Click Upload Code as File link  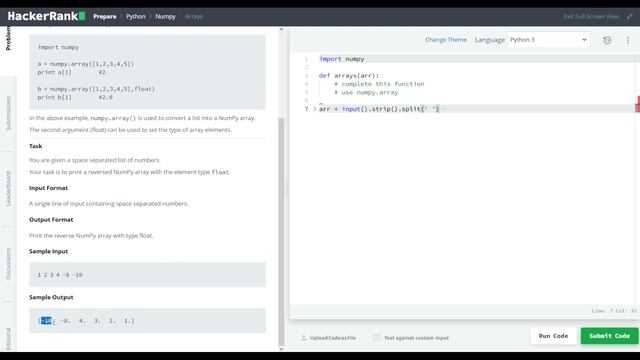click(333, 338)
